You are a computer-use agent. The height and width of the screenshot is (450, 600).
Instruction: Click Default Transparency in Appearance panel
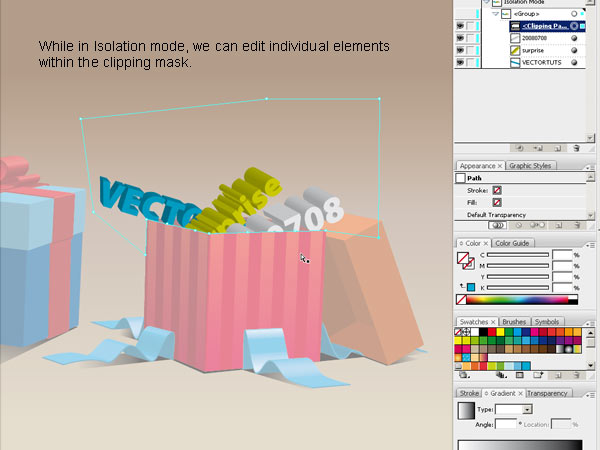point(496,215)
